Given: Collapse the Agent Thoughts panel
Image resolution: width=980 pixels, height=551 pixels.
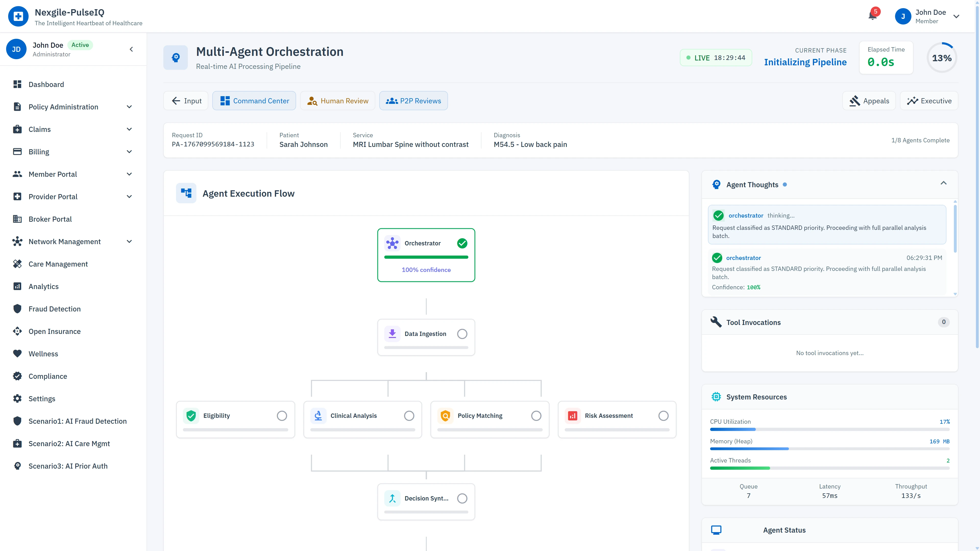Looking at the screenshot, I should [x=944, y=183].
